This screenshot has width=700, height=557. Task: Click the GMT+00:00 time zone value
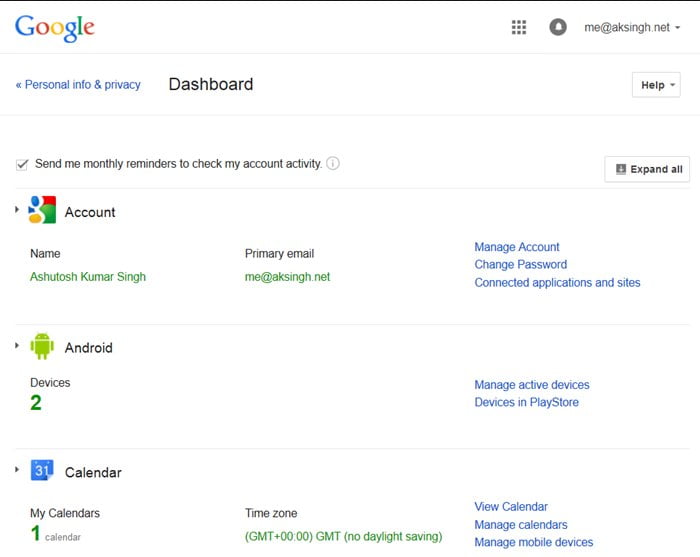coord(343,536)
